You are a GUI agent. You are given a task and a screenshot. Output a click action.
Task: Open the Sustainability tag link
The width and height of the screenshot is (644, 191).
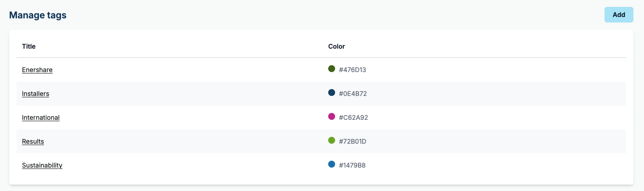42,165
